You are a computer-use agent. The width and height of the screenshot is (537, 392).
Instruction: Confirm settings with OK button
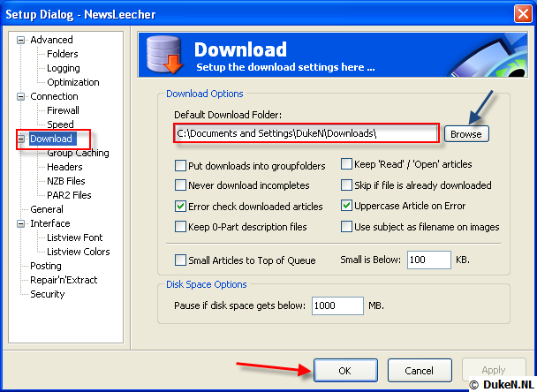coord(345,371)
